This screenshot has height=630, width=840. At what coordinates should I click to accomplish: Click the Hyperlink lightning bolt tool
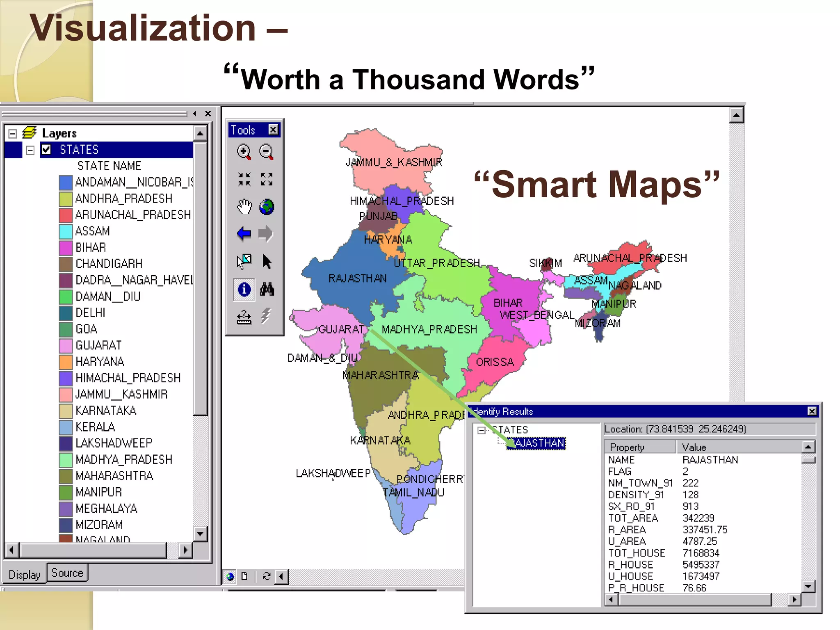click(266, 316)
